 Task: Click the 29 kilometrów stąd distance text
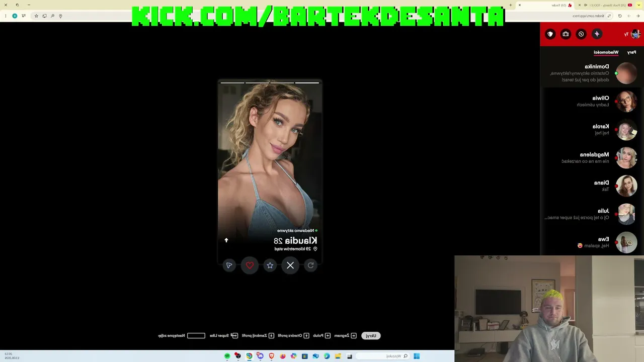click(x=296, y=249)
